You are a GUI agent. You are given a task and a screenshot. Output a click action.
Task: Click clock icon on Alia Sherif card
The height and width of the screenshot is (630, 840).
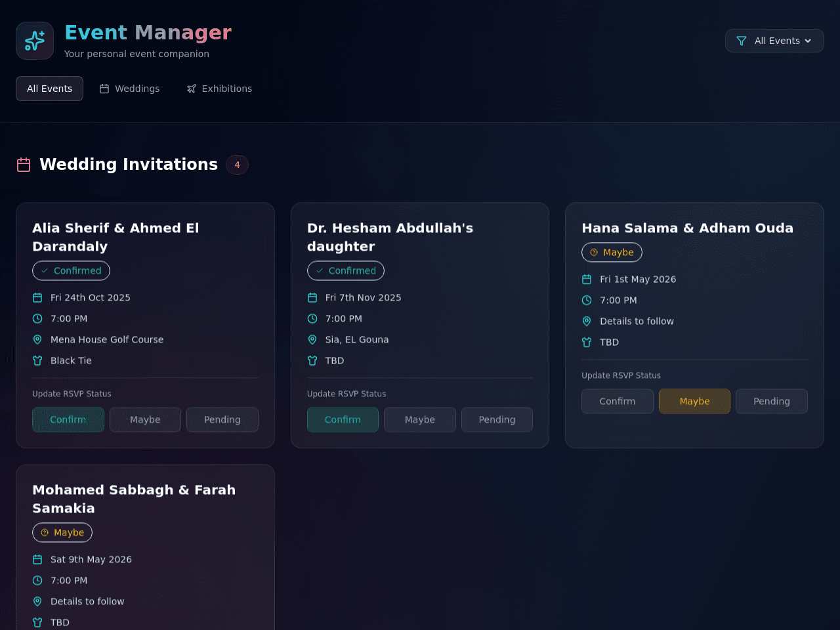(37, 318)
